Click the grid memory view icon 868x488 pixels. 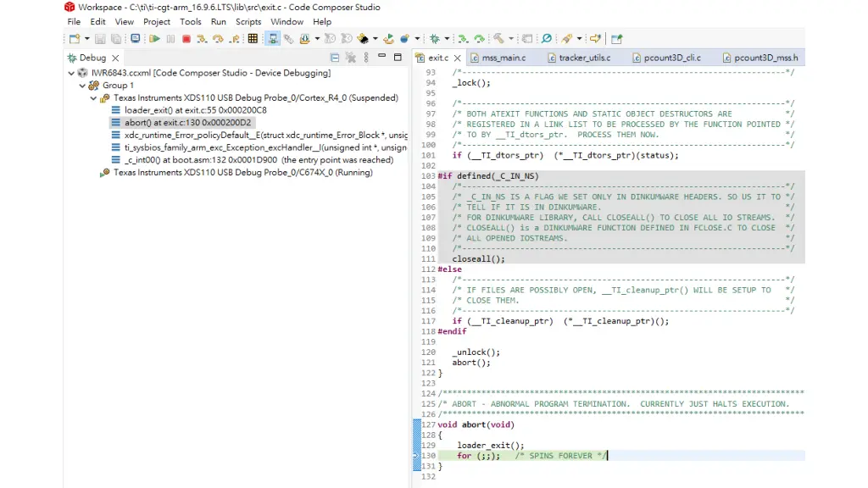tap(253, 39)
